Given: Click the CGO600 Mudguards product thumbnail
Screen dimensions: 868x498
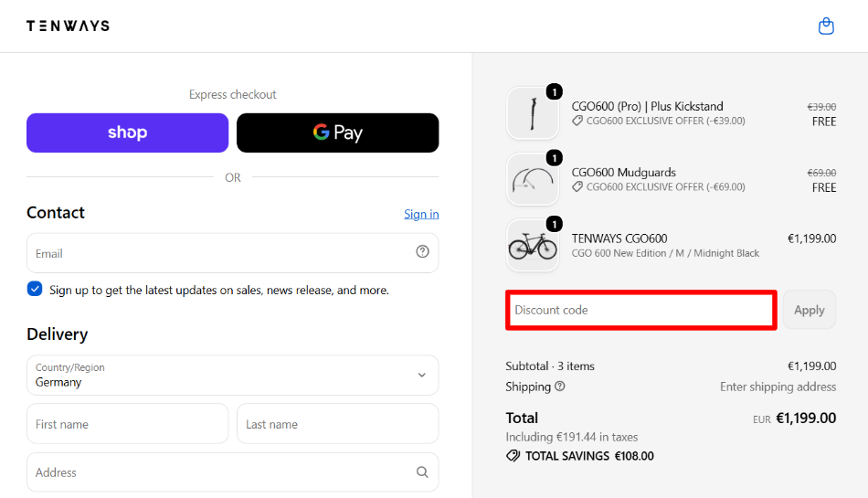Looking at the screenshot, I should coord(533,180).
